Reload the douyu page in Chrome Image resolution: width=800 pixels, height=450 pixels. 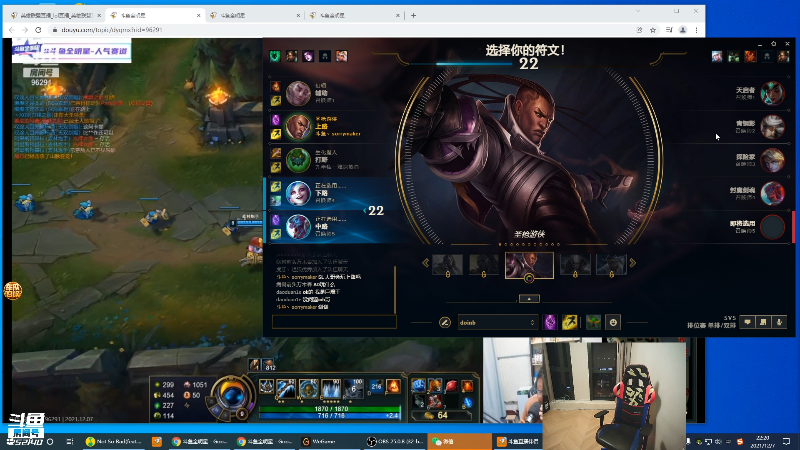pos(38,30)
